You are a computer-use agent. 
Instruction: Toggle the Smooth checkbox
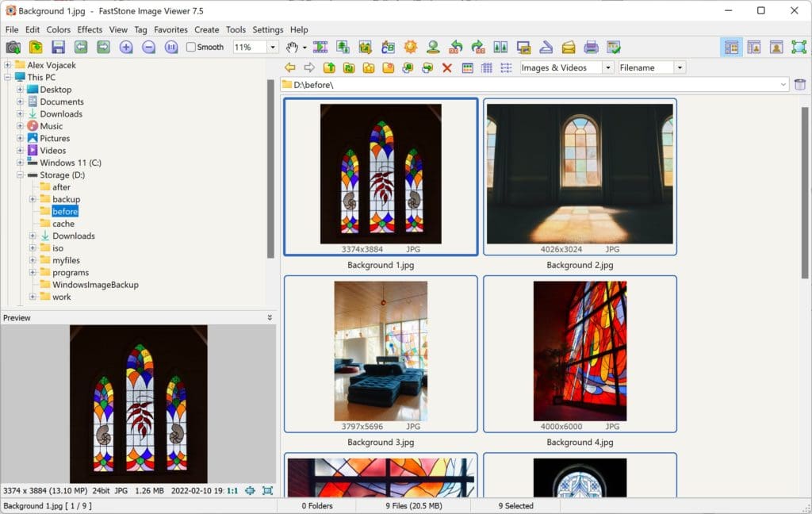click(191, 47)
